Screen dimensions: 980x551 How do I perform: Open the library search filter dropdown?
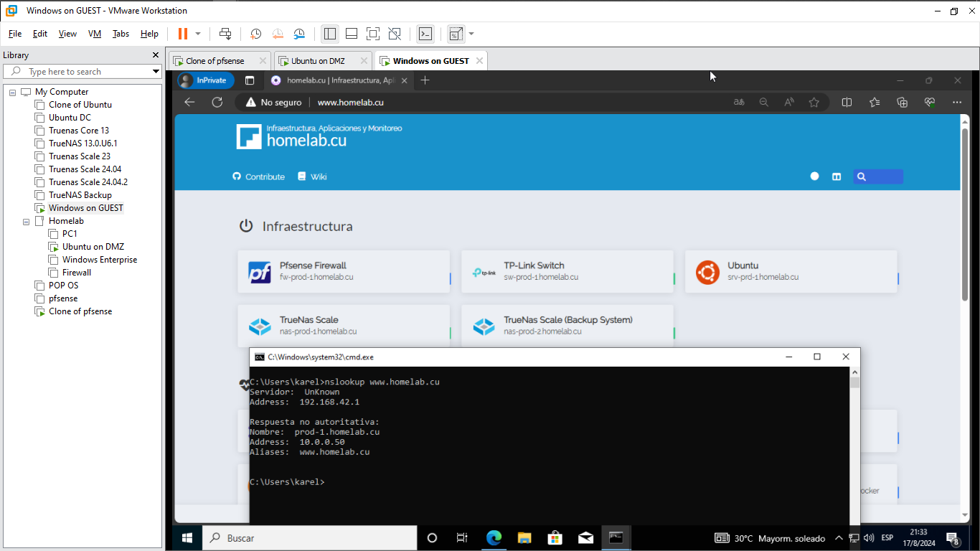[156, 72]
